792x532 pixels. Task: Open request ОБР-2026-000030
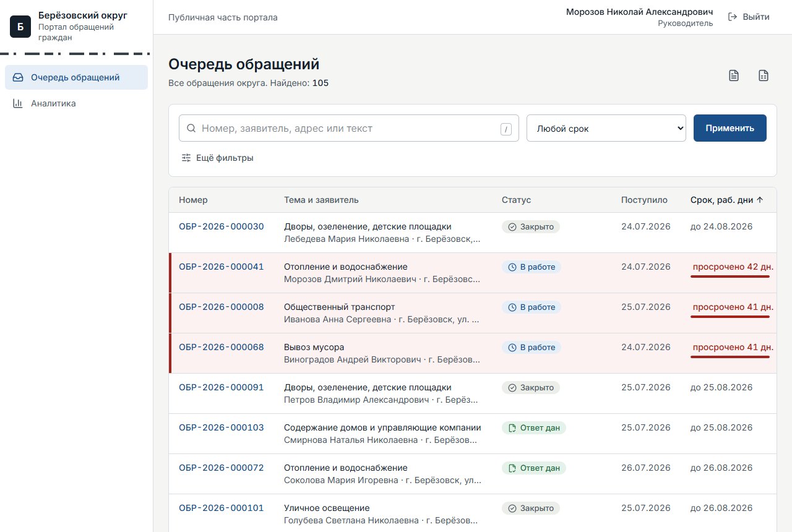222,226
